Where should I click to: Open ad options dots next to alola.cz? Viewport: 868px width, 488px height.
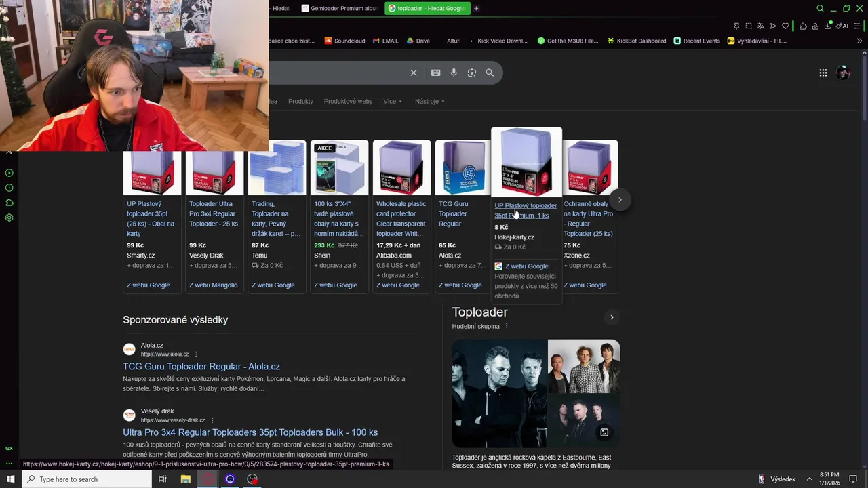click(x=196, y=354)
